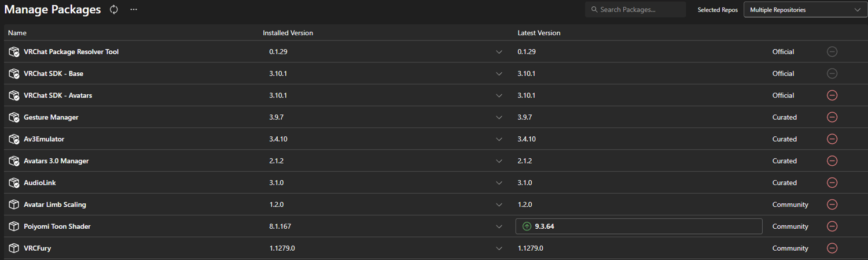Remove the Gesture Manager package

pos(832,117)
